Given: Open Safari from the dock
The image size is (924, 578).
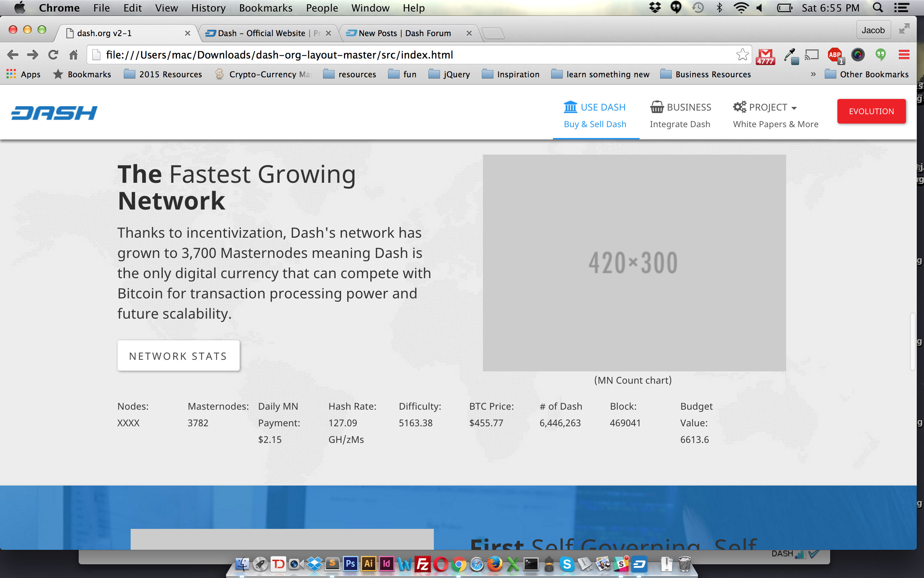Looking at the screenshot, I should tap(477, 564).
